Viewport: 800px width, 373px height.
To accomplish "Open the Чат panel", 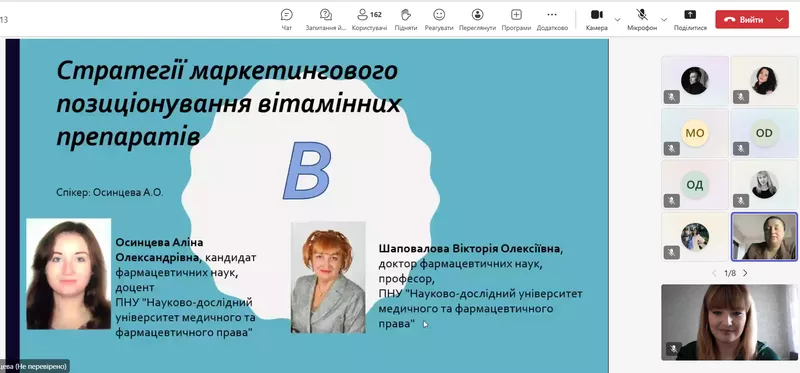I will click(287, 19).
